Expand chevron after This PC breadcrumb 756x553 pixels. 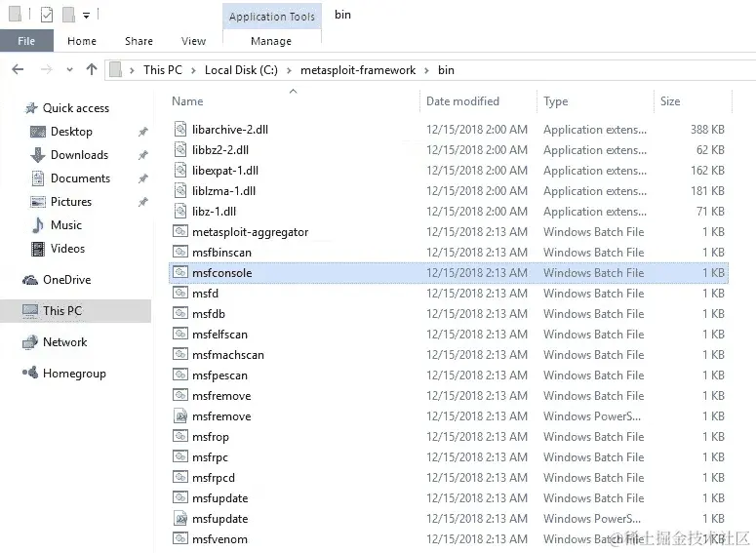tap(193, 70)
